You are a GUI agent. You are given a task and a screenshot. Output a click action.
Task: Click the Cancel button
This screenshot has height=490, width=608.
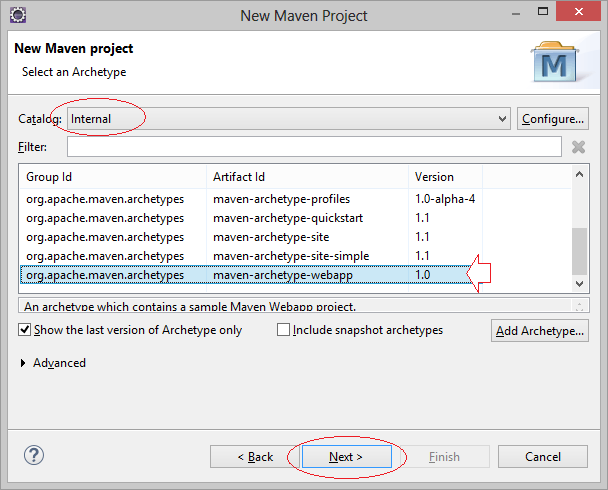[x=543, y=457]
